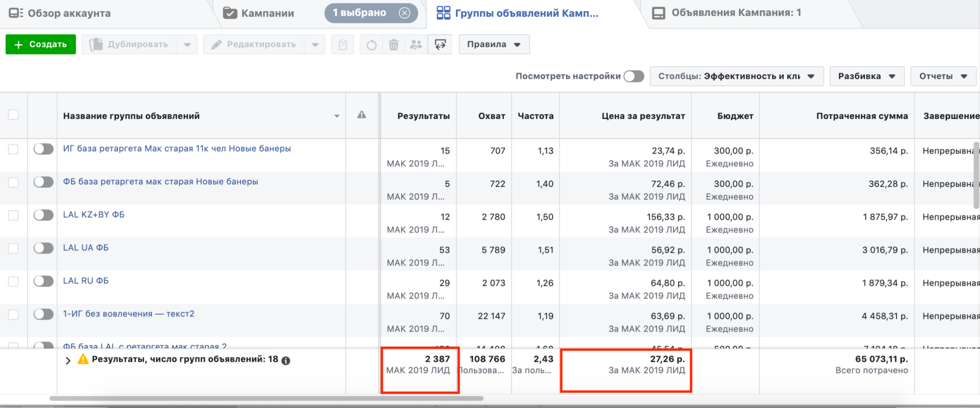Click the trash delete icon
The image size is (980, 408).
click(x=394, y=44)
